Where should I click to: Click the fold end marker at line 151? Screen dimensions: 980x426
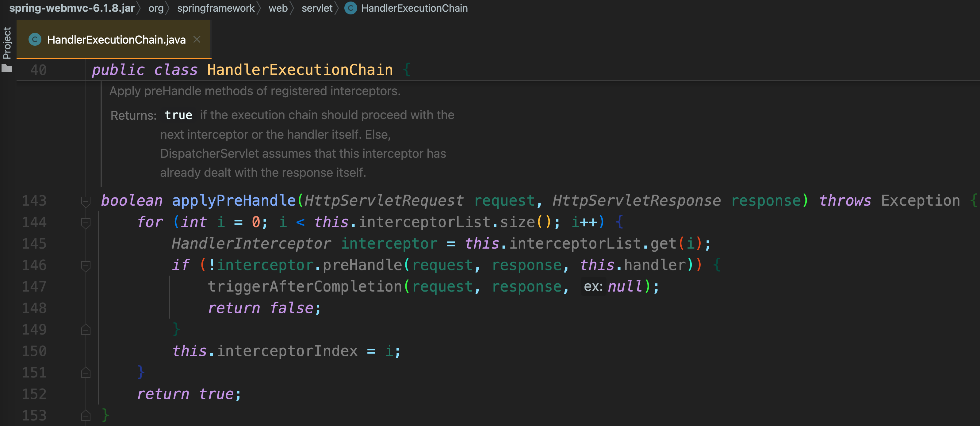(86, 373)
